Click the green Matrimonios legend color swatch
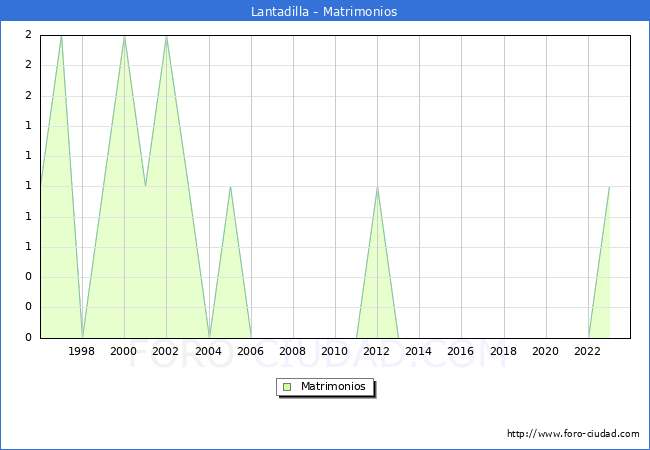 tap(287, 387)
